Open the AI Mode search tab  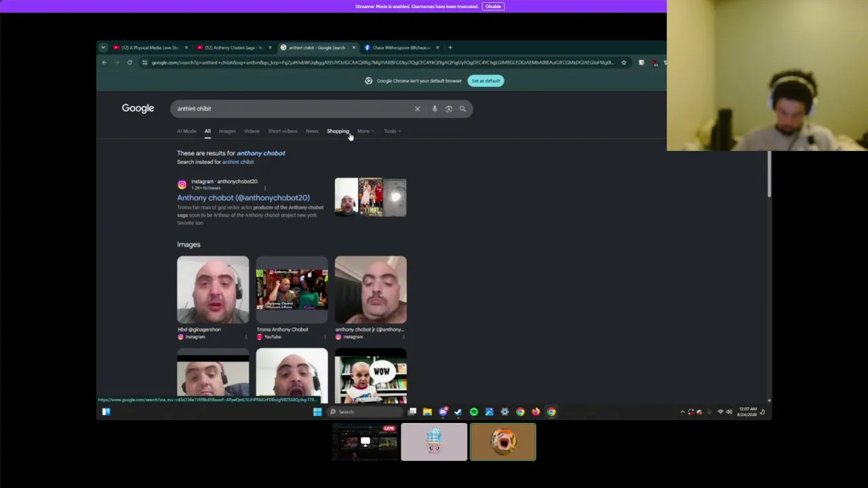click(186, 131)
